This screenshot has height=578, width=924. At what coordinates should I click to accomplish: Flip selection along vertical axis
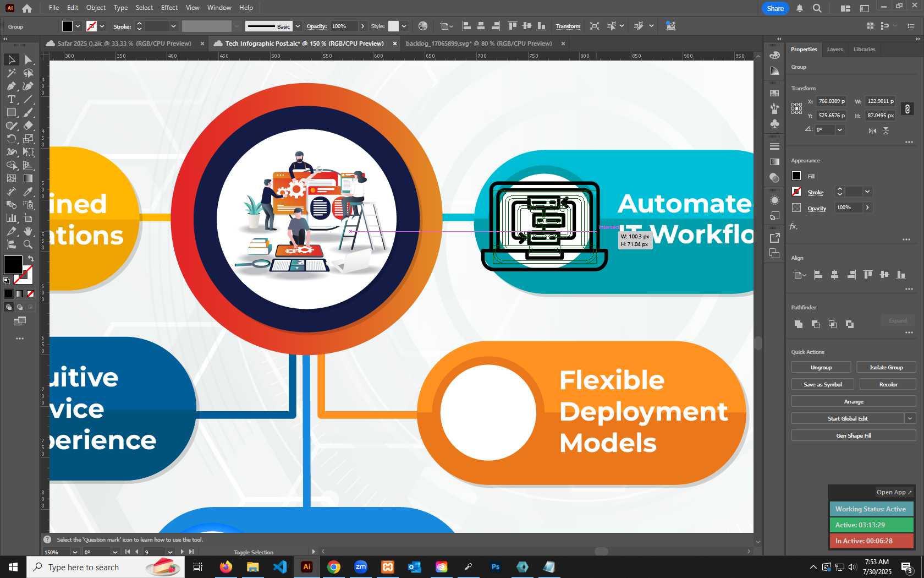click(886, 130)
